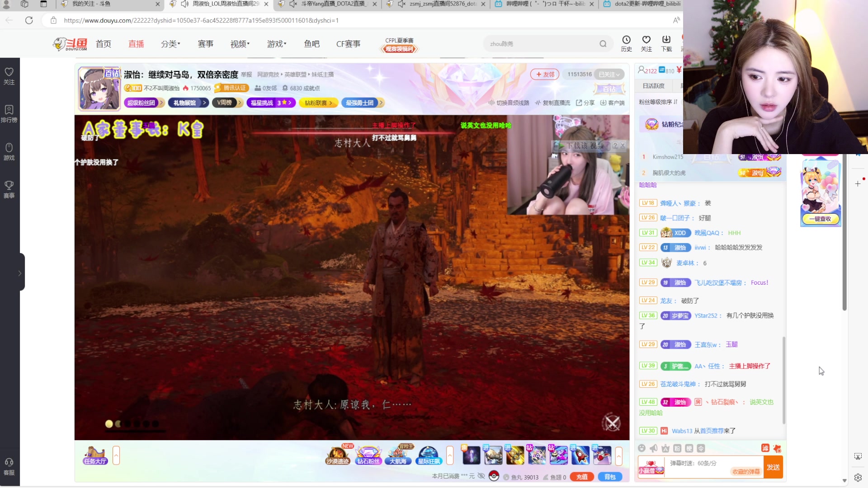Open the V周榜 badge link

click(x=227, y=103)
